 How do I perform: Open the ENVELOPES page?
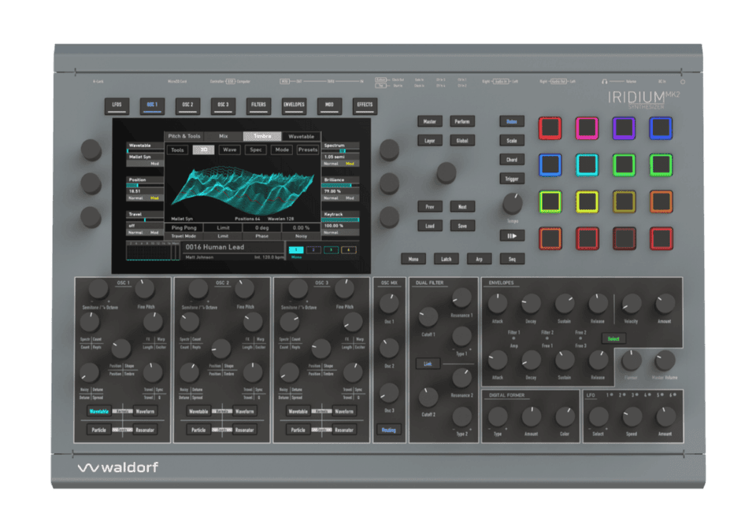[x=294, y=105]
